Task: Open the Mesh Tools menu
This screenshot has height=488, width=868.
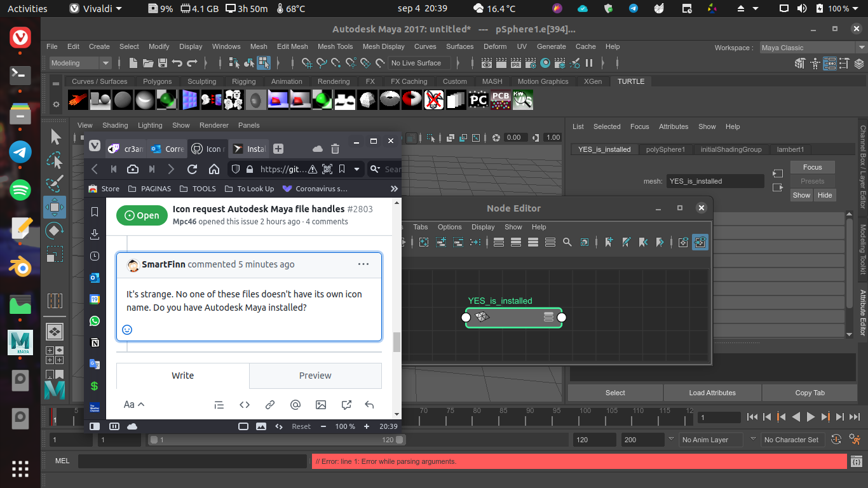Action: click(x=335, y=46)
